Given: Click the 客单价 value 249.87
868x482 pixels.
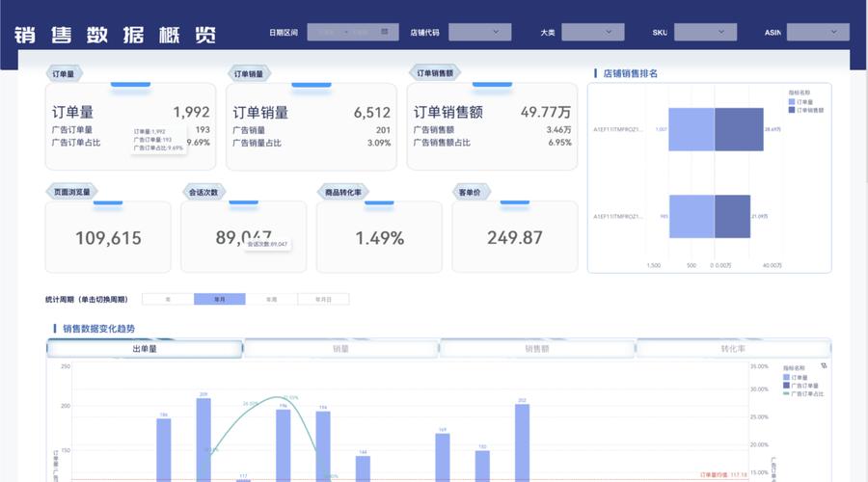Looking at the screenshot, I should point(515,237).
